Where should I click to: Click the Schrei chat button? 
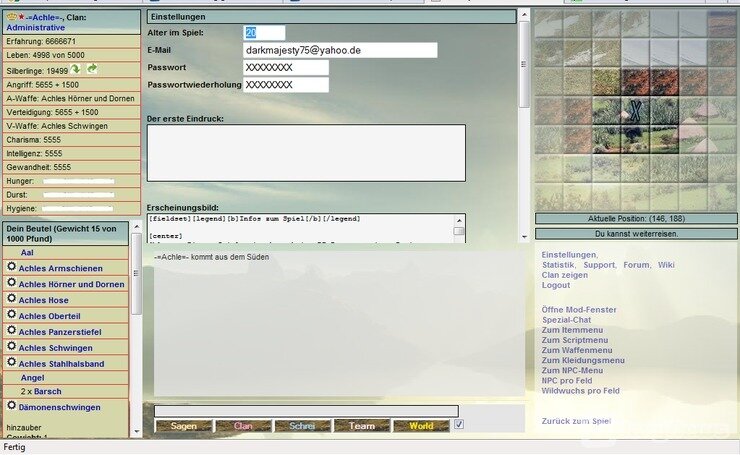click(x=302, y=426)
